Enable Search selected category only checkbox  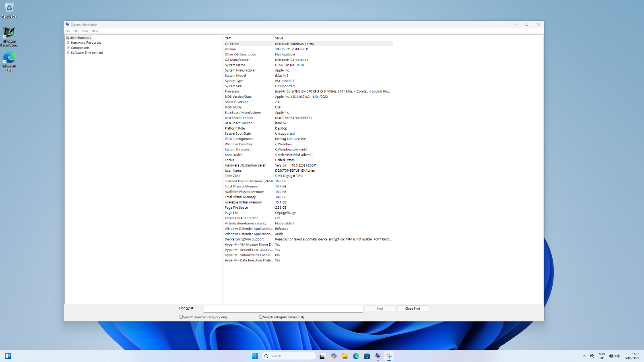pos(181,317)
